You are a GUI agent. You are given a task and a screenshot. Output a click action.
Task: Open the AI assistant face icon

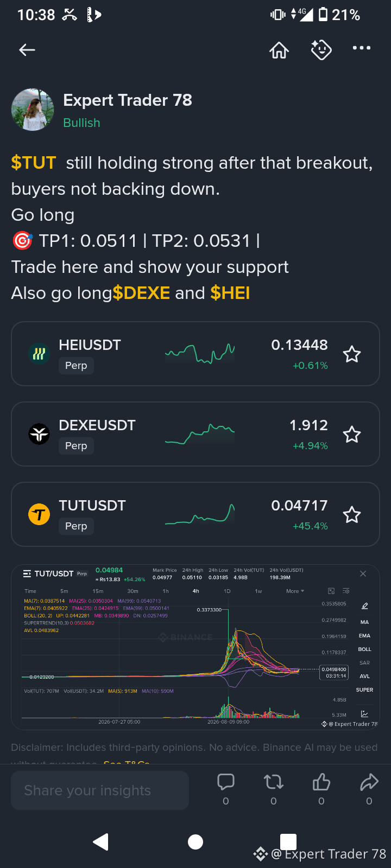tap(321, 50)
